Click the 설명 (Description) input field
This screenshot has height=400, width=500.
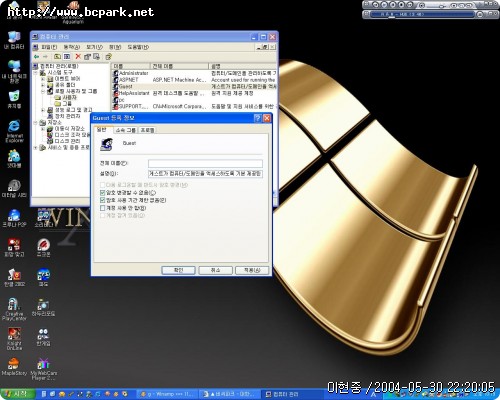pyautogui.click(x=205, y=174)
